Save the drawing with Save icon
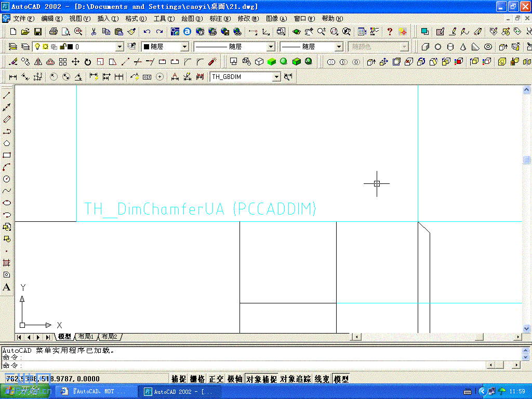The height and width of the screenshot is (399, 532). tap(37, 32)
